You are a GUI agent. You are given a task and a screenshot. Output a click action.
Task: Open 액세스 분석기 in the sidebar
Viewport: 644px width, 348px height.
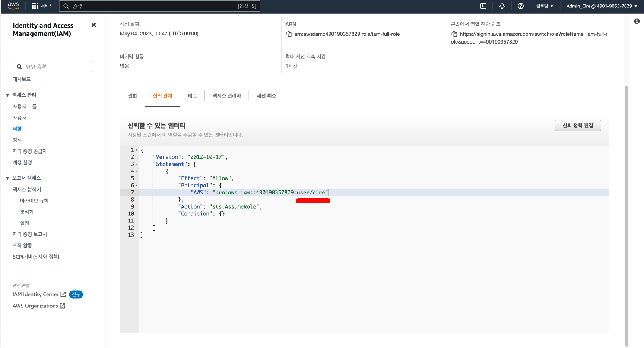point(27,190)
